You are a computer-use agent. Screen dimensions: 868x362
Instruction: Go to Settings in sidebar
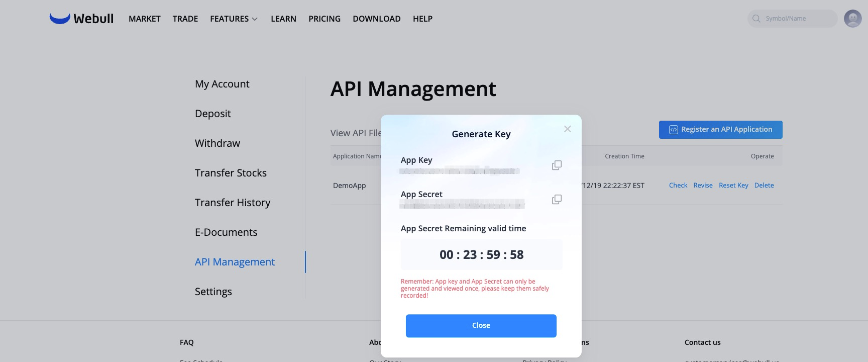(x=213, y=292)
